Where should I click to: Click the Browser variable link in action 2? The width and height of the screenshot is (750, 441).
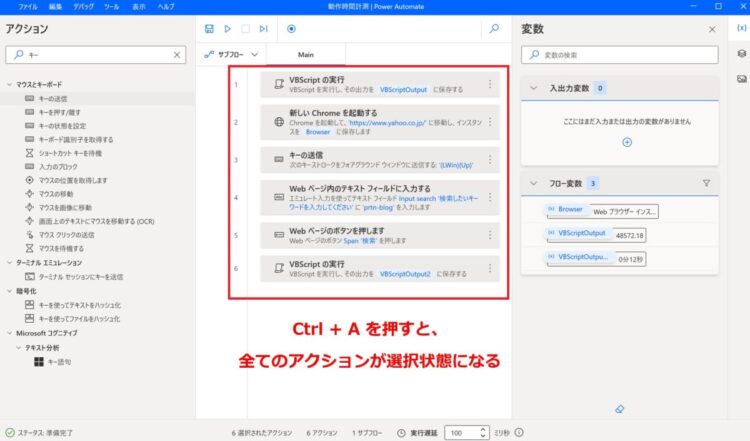[318, 132]
